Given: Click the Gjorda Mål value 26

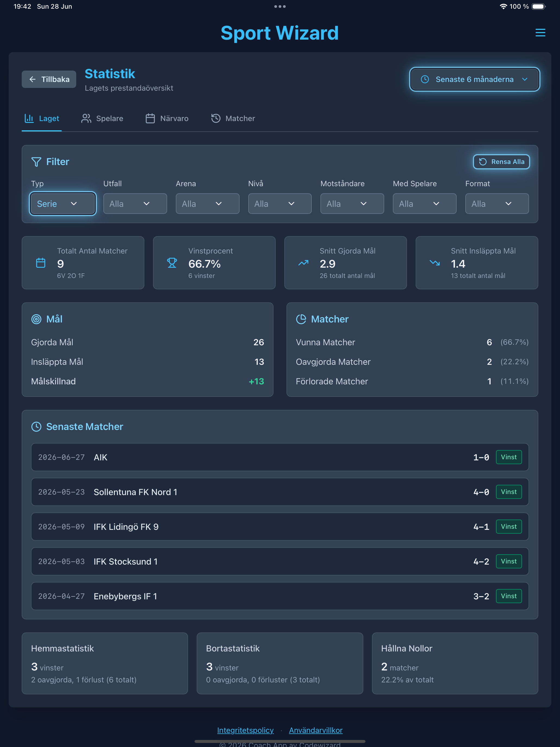Looking at the screenshot, I should point(259,342).
